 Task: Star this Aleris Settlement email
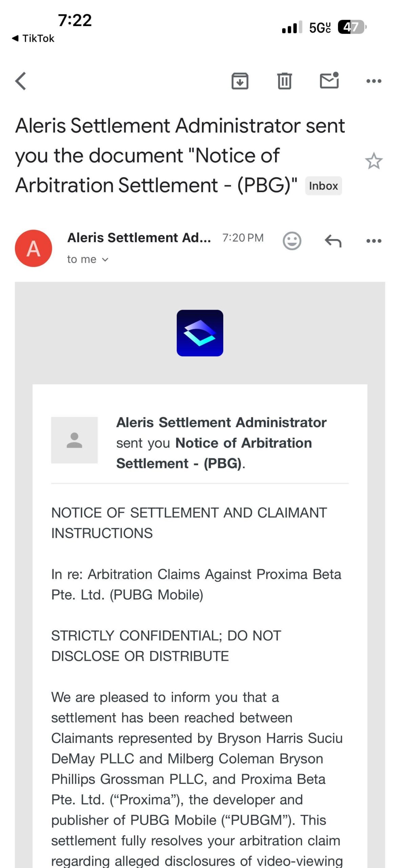click(x=374, y=161)
